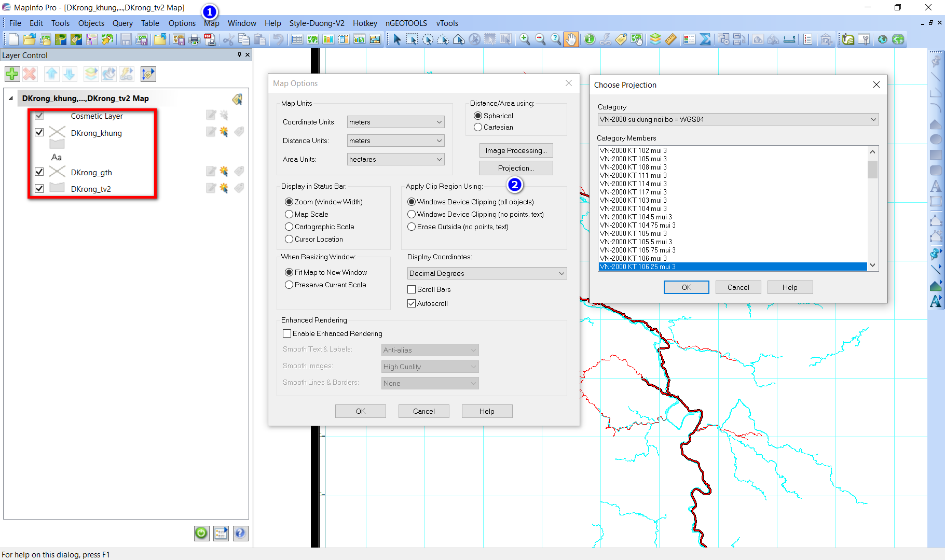Image resolution: width=945 pixels, height=560 pixels.
Task: Click the Layer Control help icon
Action: [x=240, y=533]
